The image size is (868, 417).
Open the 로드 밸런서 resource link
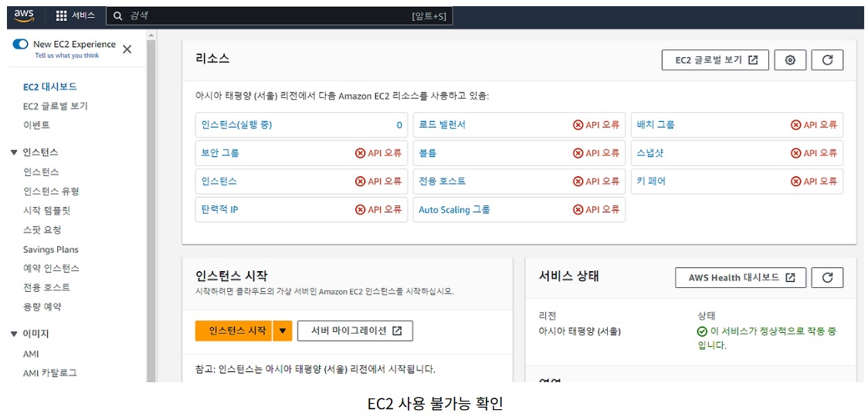[442, 125]
